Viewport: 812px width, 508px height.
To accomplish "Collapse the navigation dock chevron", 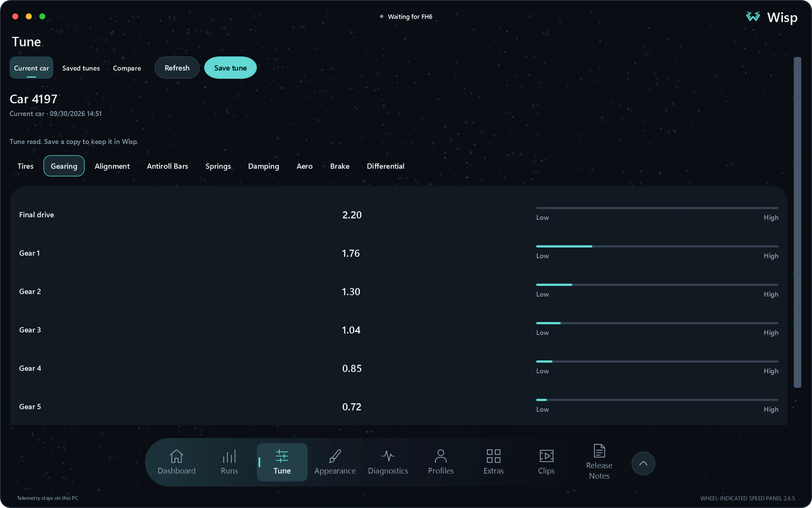I will tap(643, 463).
